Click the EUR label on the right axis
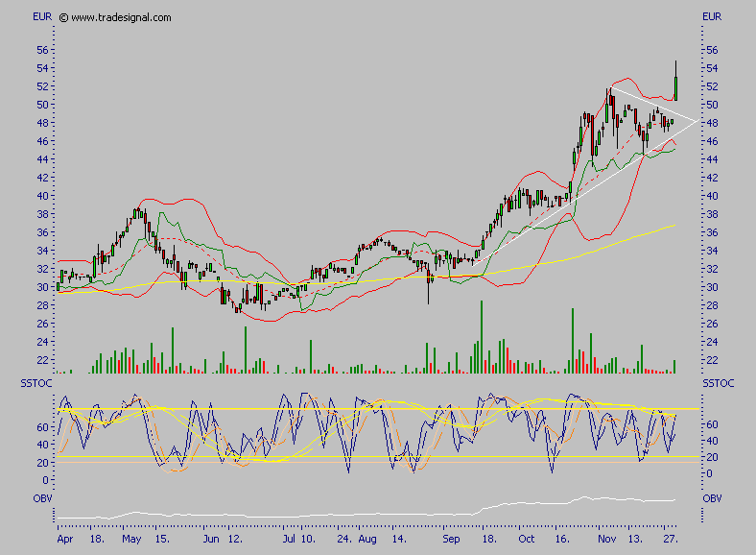The width and height of the screenshot is (756, 555). click(x=712, y=17)
